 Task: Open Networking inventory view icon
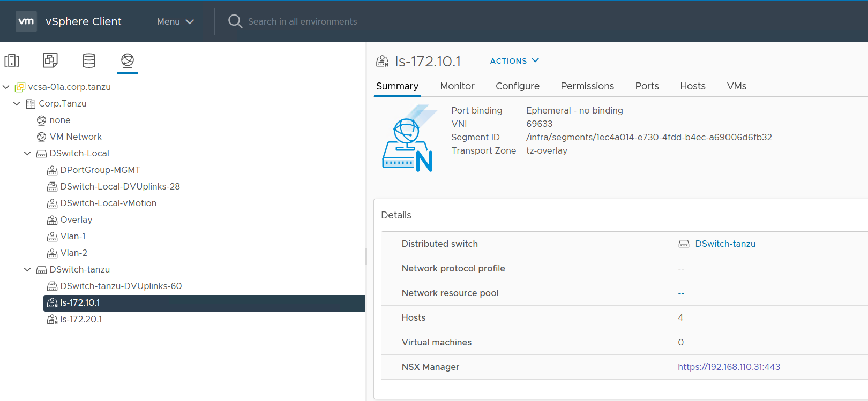[x=128, y=60]
